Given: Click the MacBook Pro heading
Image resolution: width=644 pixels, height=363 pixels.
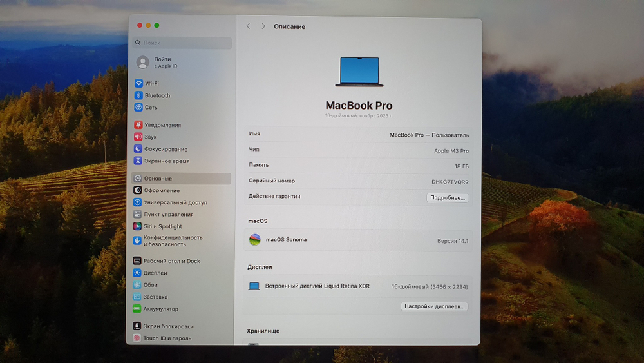Looking at the screenshot, I should tap(359, 106).
